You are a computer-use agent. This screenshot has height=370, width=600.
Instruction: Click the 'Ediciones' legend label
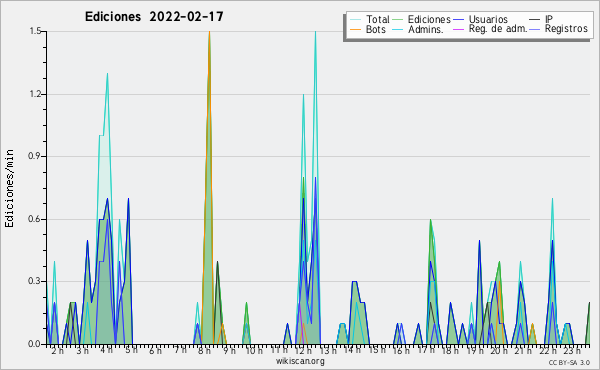(429, 19)
